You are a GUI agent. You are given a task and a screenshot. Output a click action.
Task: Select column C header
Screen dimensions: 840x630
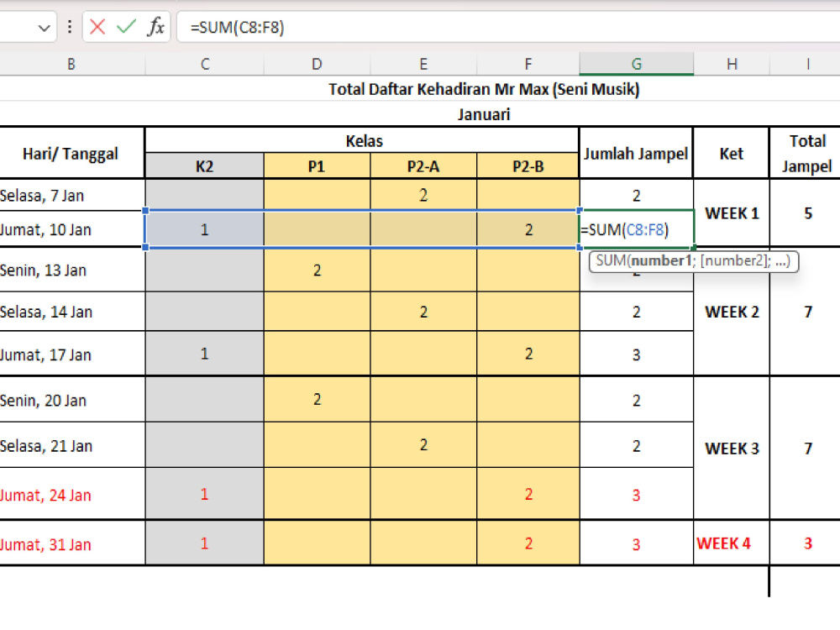[x=205, y=65]
